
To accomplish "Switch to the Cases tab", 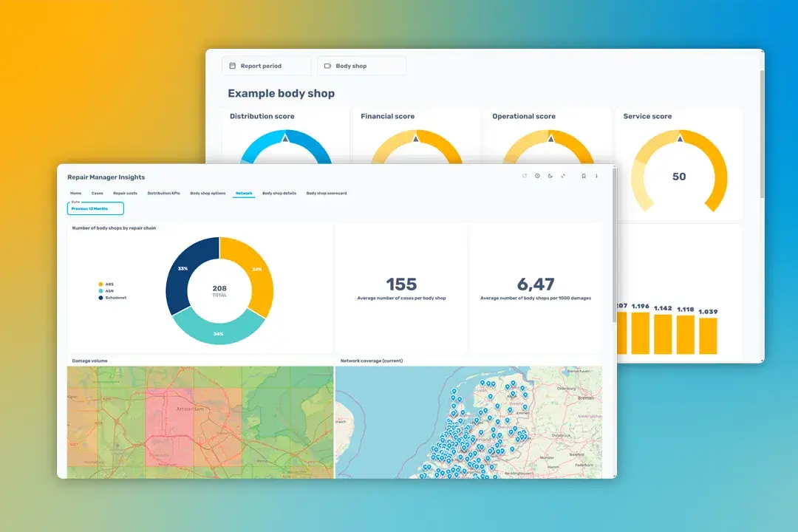I will [x=98, y=194].
